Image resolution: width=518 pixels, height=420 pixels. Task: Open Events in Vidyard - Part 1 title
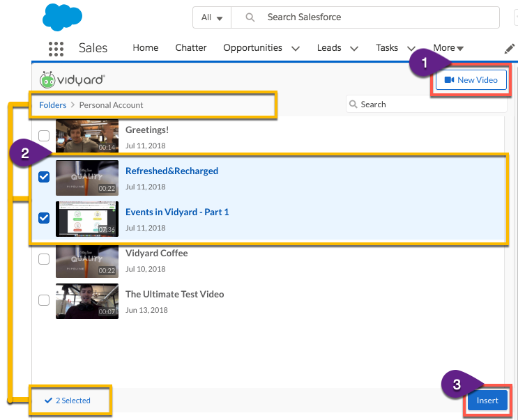177,212
